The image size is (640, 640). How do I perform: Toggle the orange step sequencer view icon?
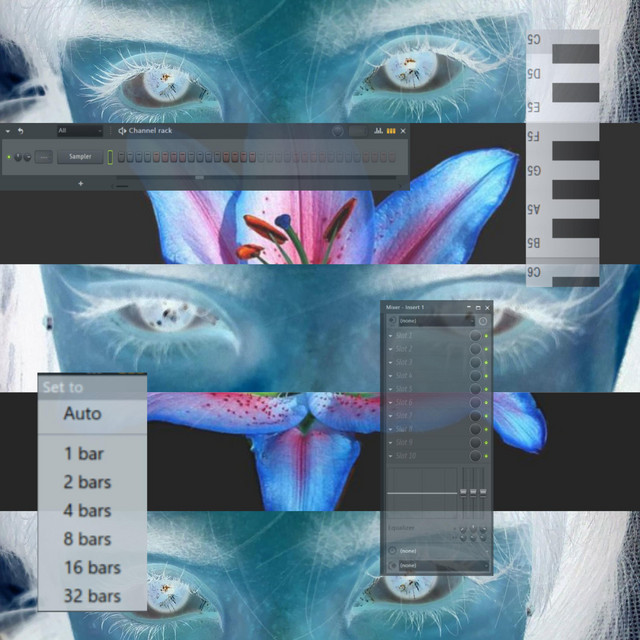click(x=391, y=131)
